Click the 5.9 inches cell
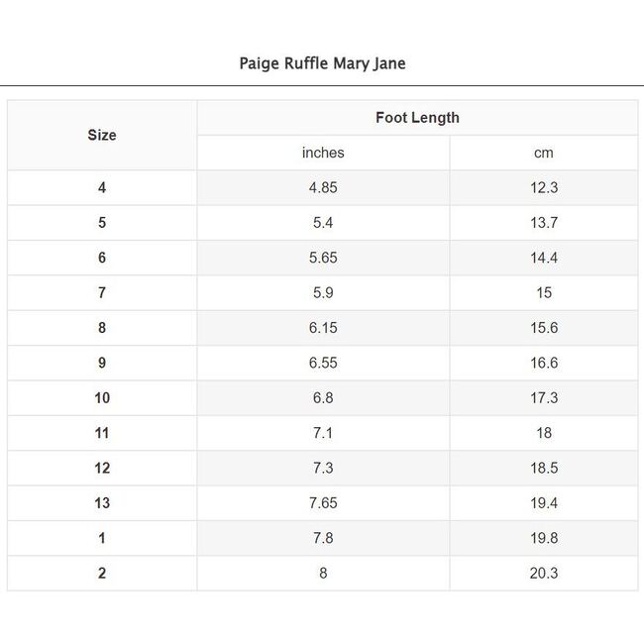Screen dimensions: 644x644 (323, 293)
